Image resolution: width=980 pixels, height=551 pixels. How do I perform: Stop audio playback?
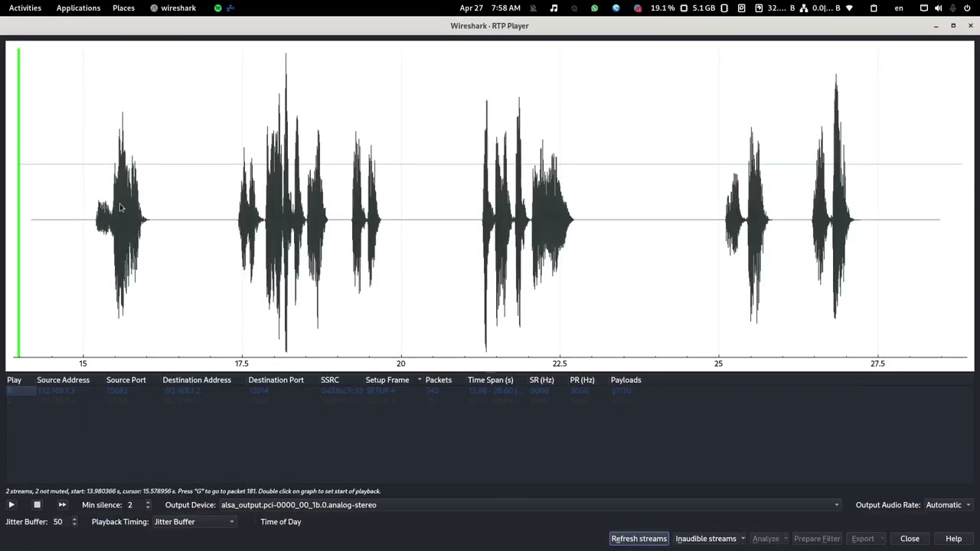tap(37, 505)
